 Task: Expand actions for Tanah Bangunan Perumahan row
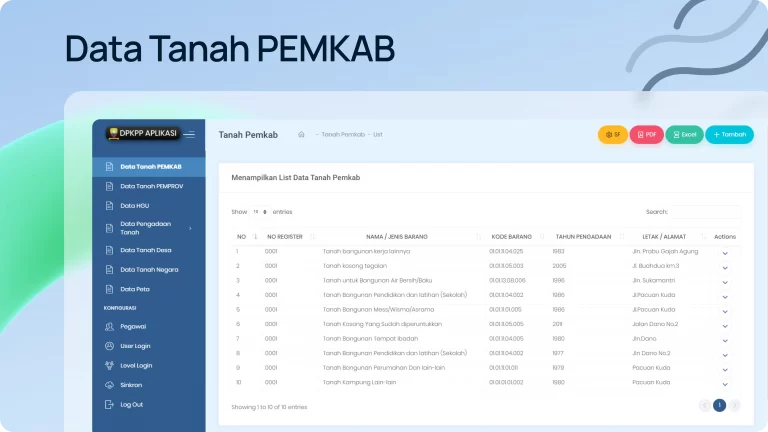[725, 370]
